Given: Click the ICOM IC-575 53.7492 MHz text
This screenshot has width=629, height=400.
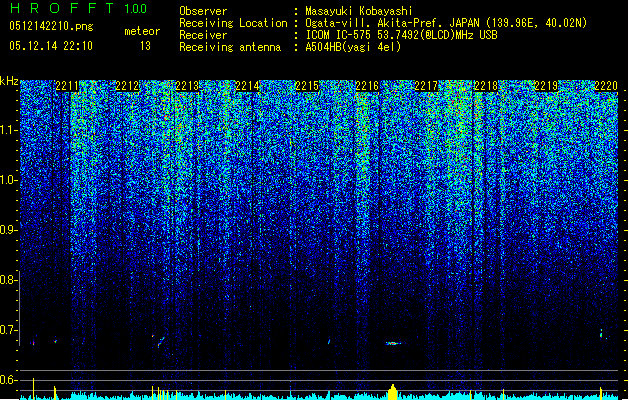Looking at the screenshot, I should point(401,35).
